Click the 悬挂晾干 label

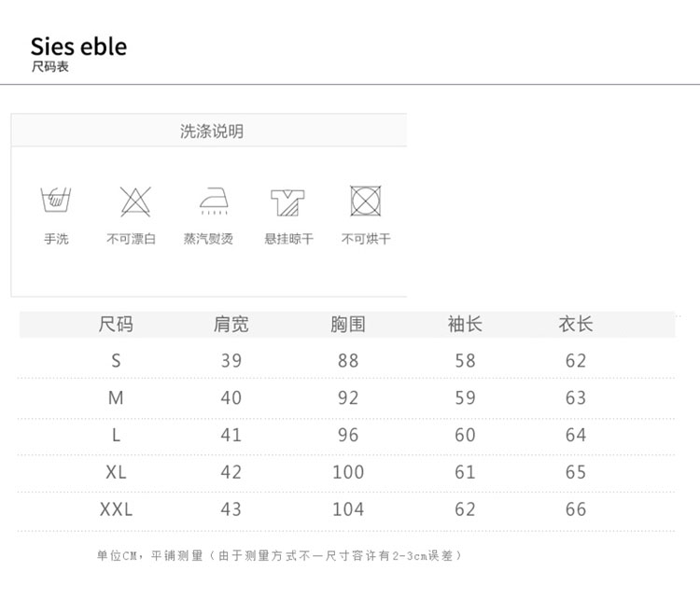click(288, 239)
